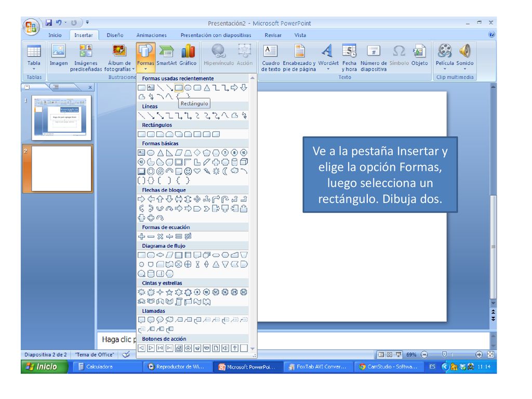
Task: Open the SmartArt graphic tool
Action: (x=167, y=56)
